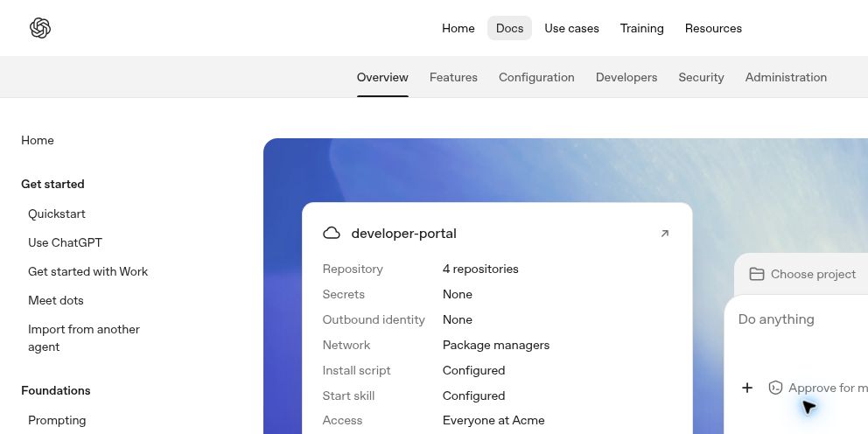
Task: Click the Network label
Action: tap(346, 346)
